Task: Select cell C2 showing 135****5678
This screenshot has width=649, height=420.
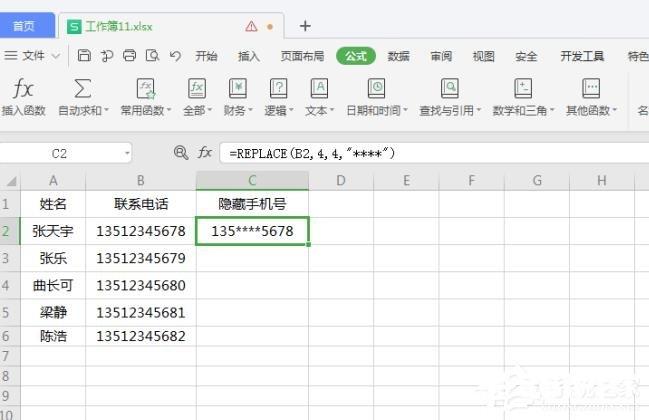Action: coord(252,231)
